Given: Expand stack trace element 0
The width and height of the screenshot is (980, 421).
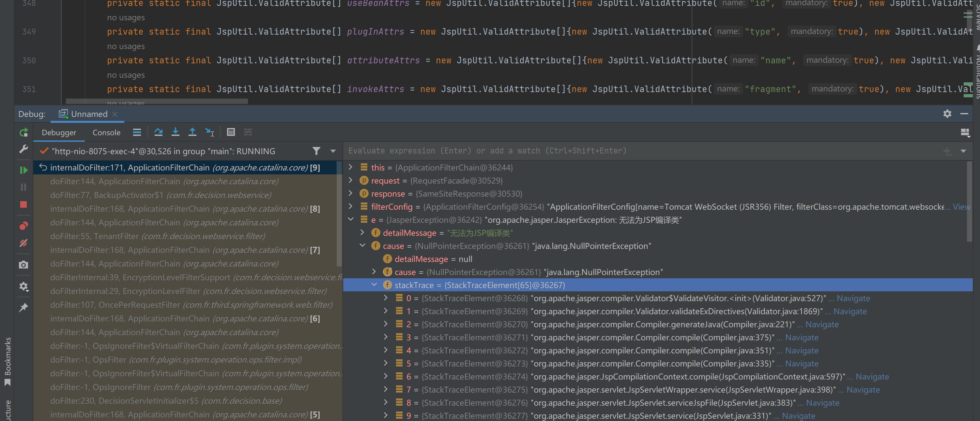Looking at the screenshot, I should coord(386,298).
